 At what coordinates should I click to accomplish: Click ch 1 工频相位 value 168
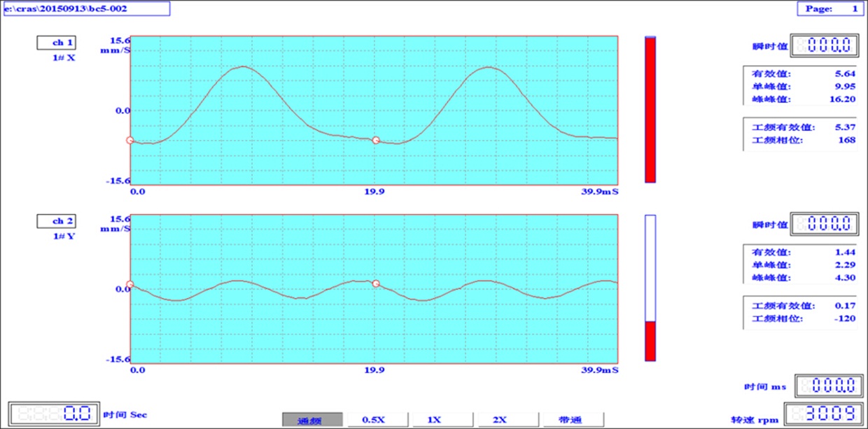[x=848, y=140]
